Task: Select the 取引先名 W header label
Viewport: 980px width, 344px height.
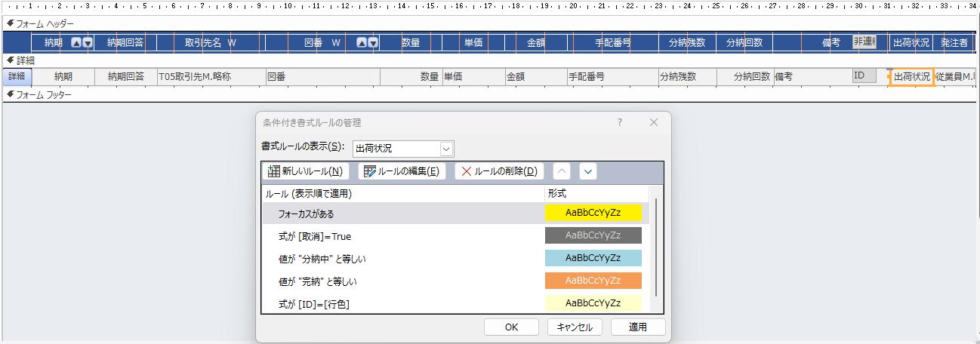Action: point(210,43)
